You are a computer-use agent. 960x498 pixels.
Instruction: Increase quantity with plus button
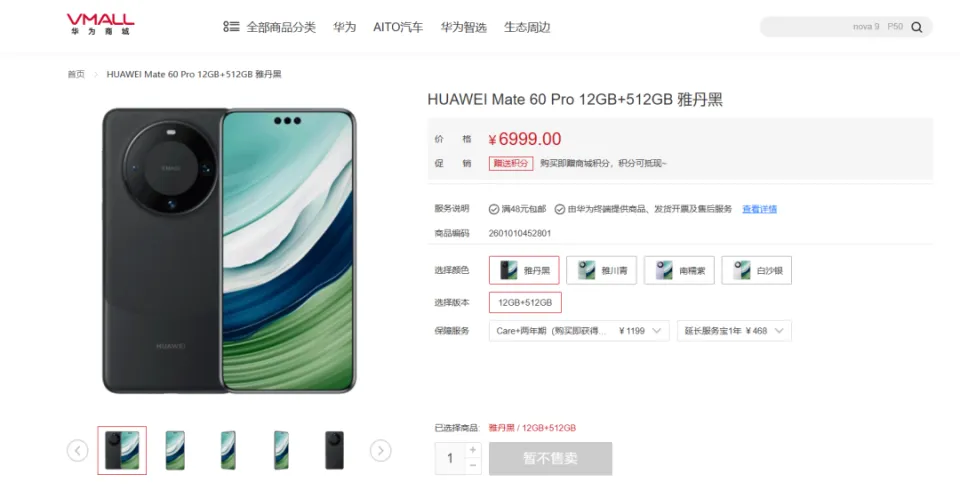[x=473, y=450]
